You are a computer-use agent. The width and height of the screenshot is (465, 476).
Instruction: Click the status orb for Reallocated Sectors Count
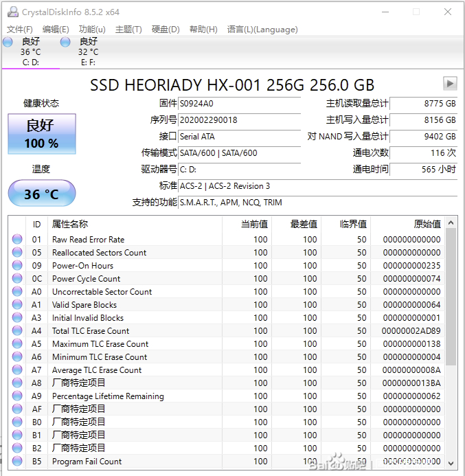coord(17,252)
